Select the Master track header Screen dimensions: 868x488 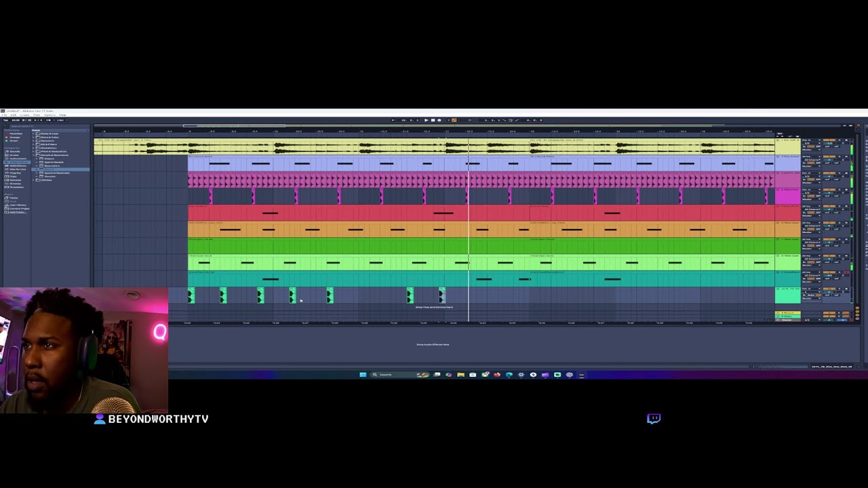tap(788, 320)
